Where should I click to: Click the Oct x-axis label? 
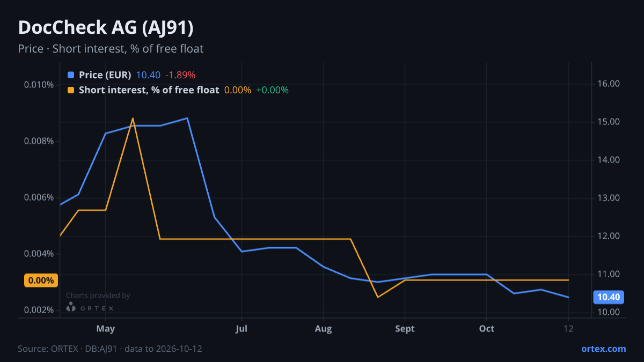(x=486, y=328)
